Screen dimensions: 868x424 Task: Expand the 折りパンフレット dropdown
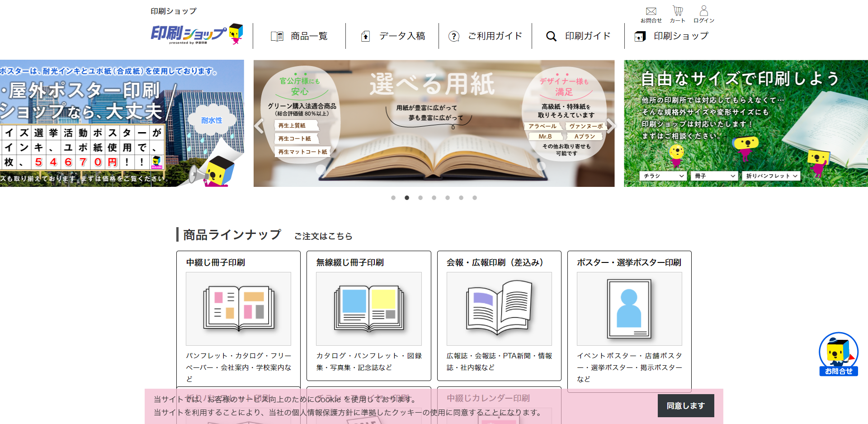point(771,176)
